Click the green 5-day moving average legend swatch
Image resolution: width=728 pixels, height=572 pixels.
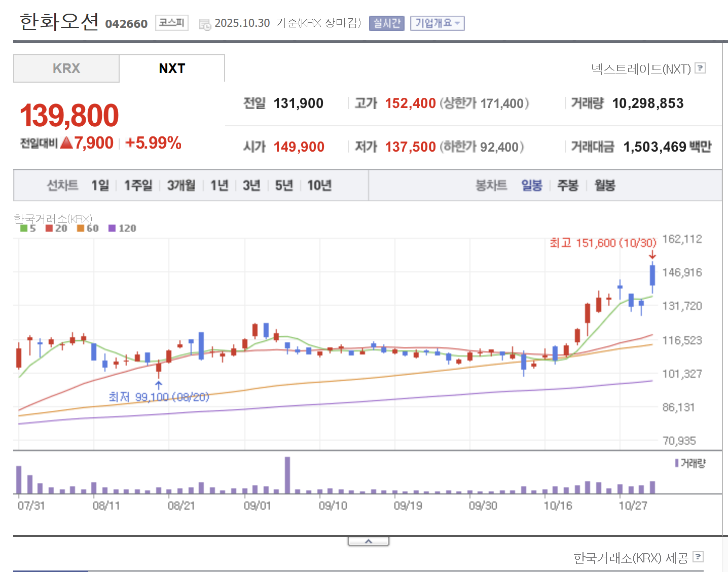(23, 228)
